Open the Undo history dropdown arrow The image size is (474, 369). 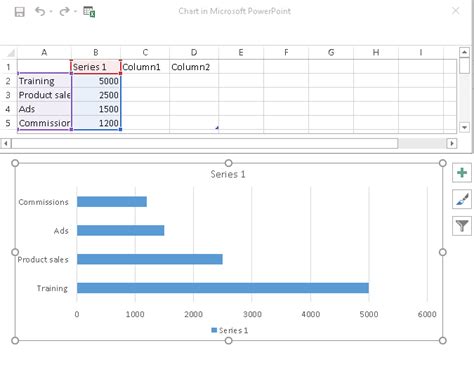coord(51,12)
